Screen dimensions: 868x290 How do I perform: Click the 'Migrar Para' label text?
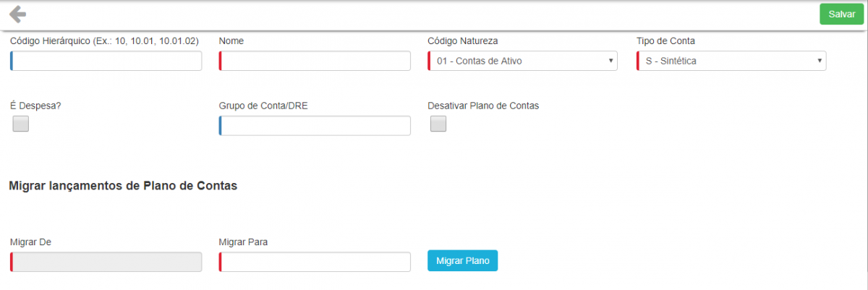click(x=243, y=242)
